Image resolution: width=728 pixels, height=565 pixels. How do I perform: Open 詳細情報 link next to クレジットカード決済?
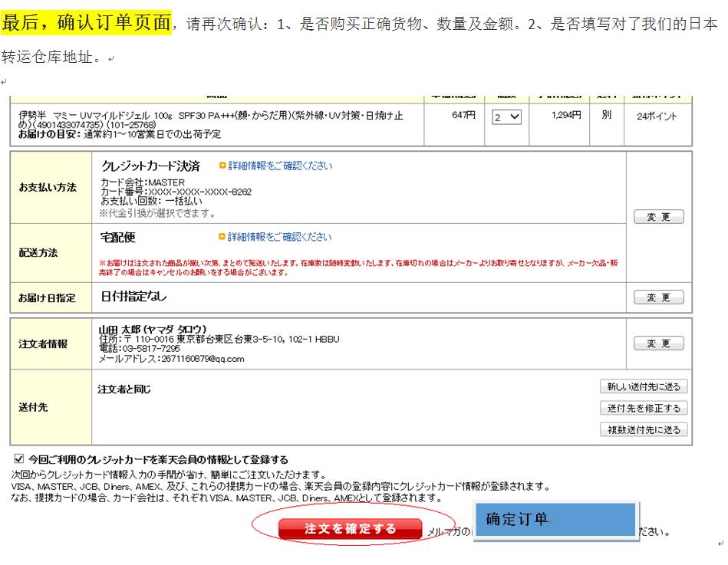click(x=280, y=166)
